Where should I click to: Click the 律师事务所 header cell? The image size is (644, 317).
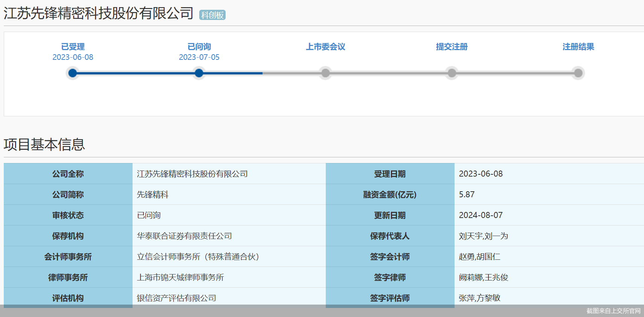(68, 277)
